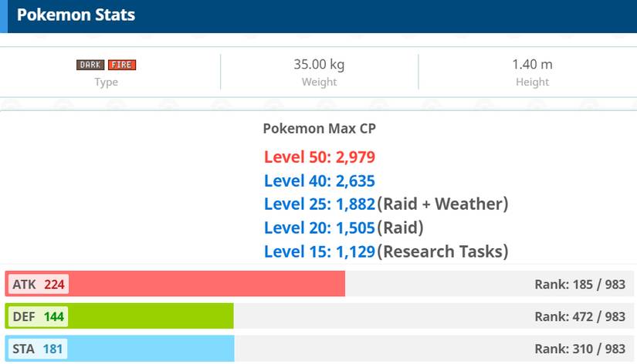
Task: Select the Pokemon Stats header title
Action: click(76, 15)
